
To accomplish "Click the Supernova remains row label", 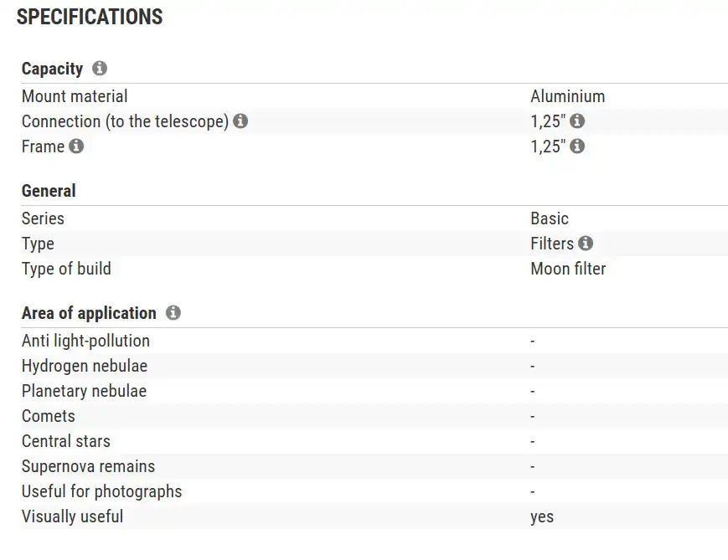I will click(88, 466).
